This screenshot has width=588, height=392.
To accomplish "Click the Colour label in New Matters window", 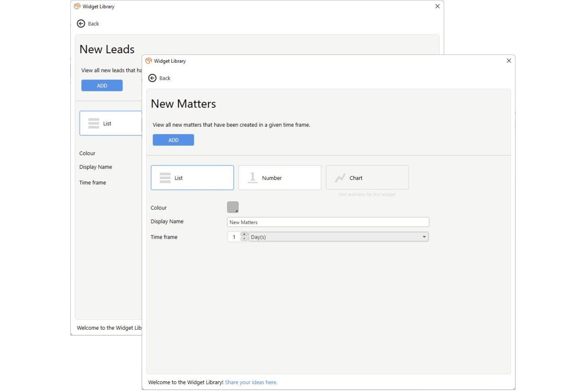I will pos(159,208).
